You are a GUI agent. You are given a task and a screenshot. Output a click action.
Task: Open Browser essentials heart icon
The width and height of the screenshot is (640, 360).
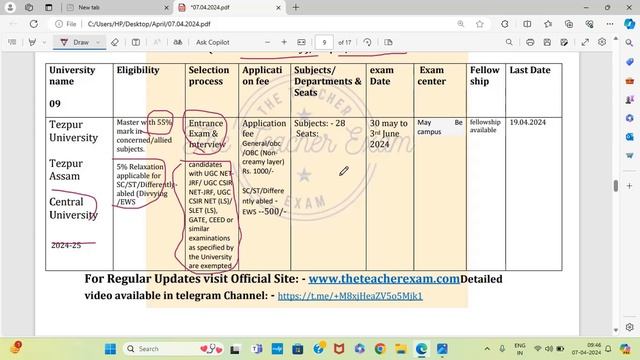589,24
